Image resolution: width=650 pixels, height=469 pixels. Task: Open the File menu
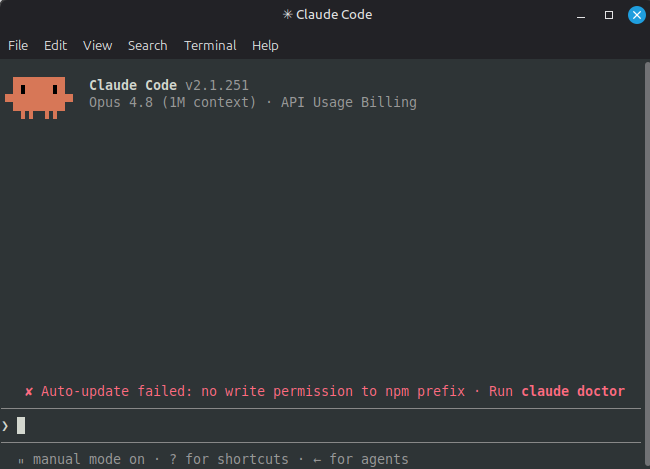[18, 46]
